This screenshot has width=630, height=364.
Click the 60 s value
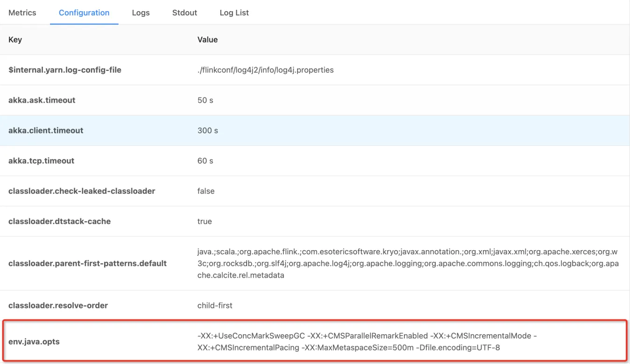[205, 161]
